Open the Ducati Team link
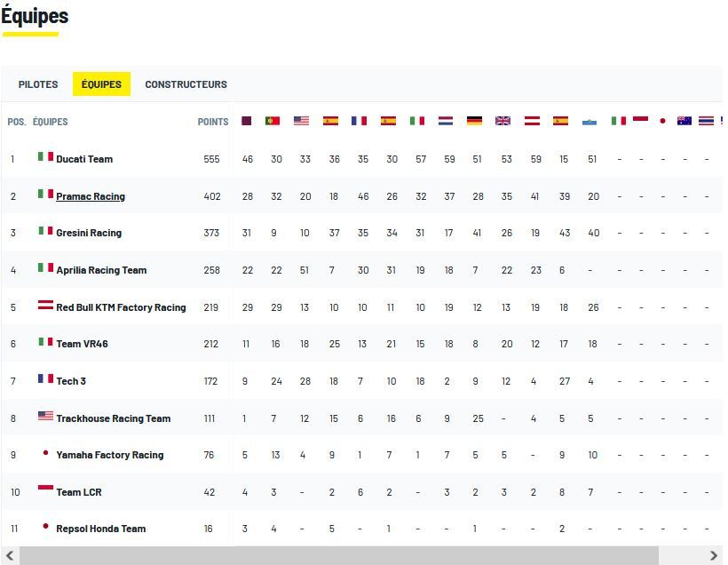 [84, 159]
